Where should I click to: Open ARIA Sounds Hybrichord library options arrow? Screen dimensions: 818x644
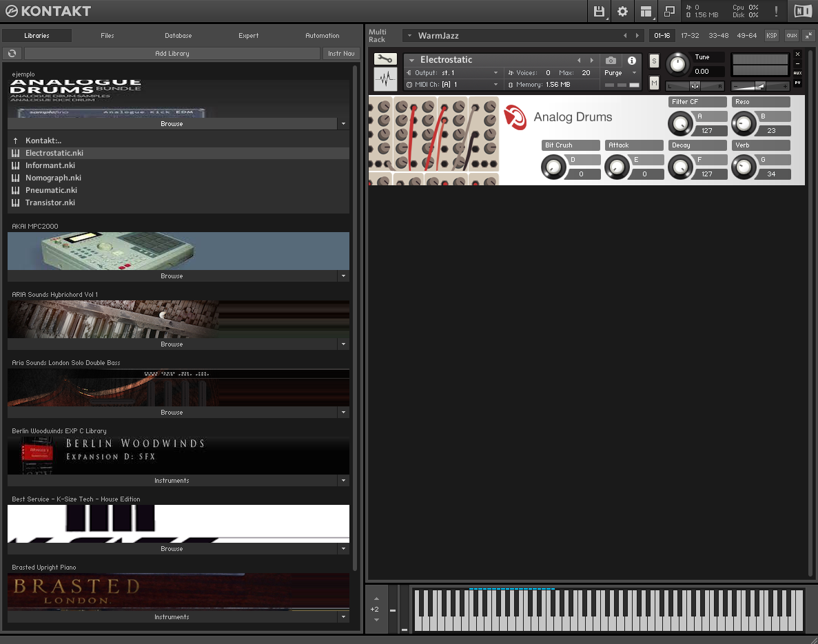coord(343,344)
